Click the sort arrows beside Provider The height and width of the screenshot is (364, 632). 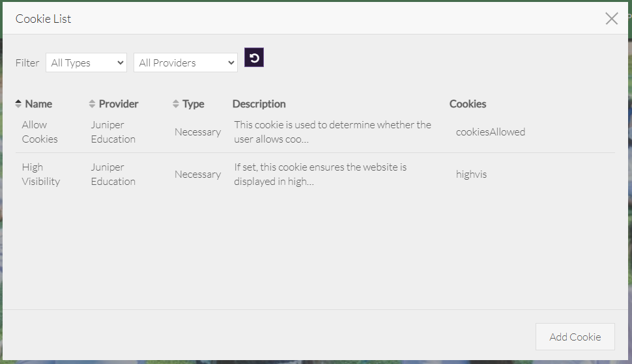click(92, 104)
